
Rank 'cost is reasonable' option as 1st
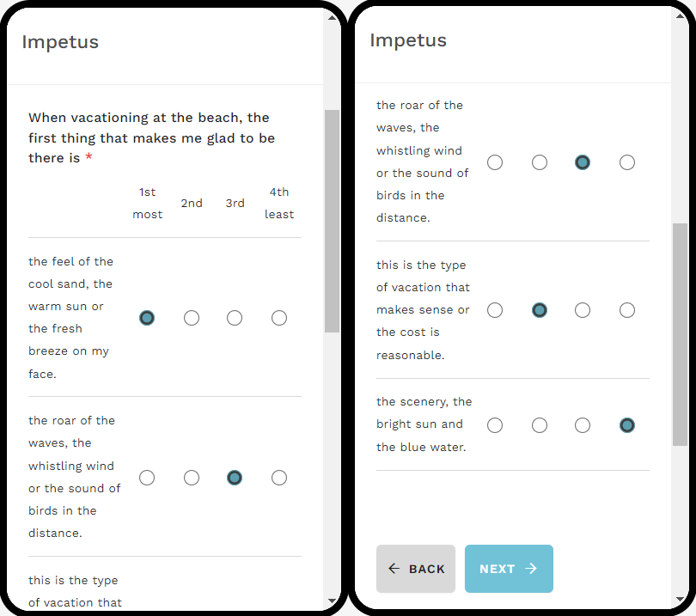(x=495, y=310)
